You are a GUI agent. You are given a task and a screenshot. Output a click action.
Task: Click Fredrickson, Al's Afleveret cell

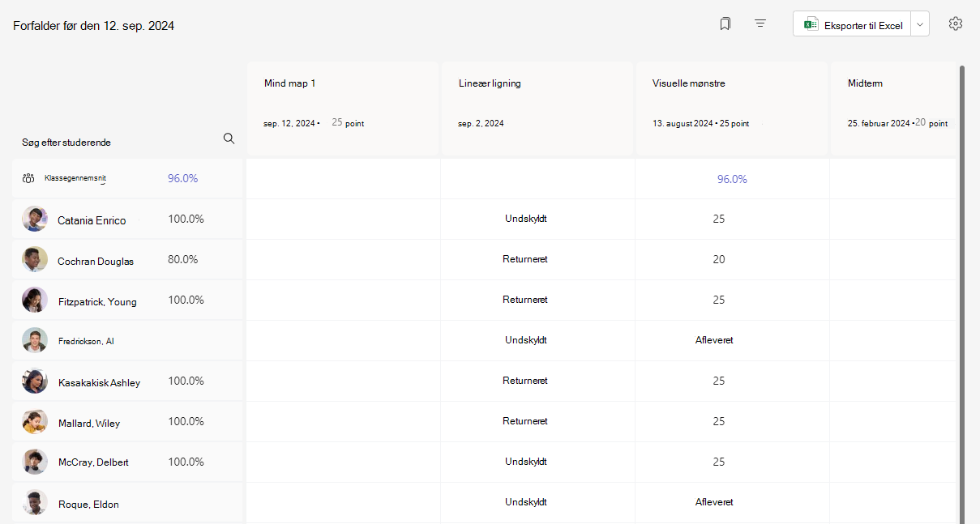732,340
